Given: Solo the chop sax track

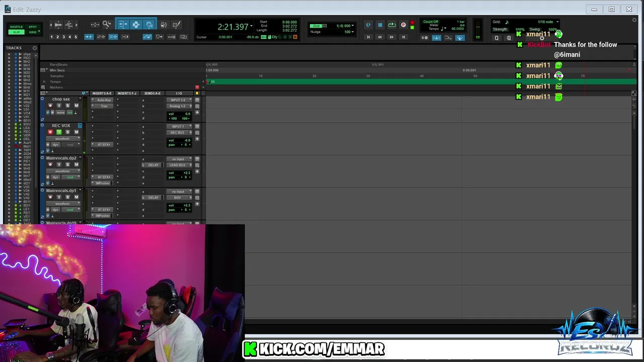Looking at the screenshot, I should pyautogui.click(x=67, y=106).
